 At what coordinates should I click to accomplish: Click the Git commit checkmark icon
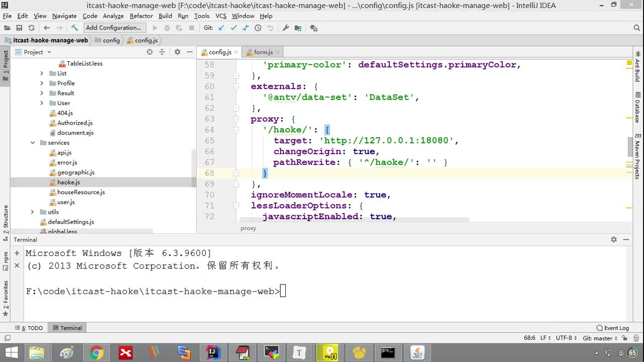coord(234,28)
